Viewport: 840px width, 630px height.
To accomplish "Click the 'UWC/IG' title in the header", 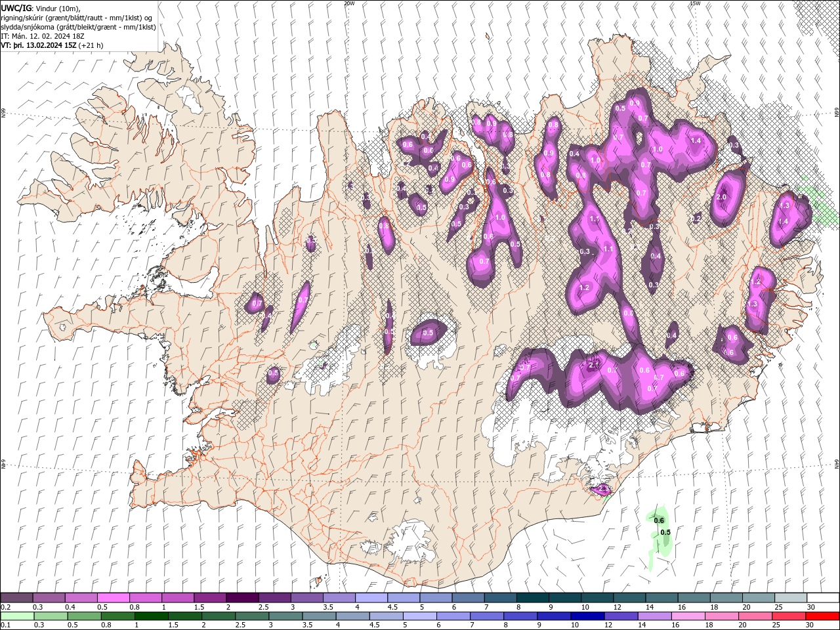I will pos(16,8).
